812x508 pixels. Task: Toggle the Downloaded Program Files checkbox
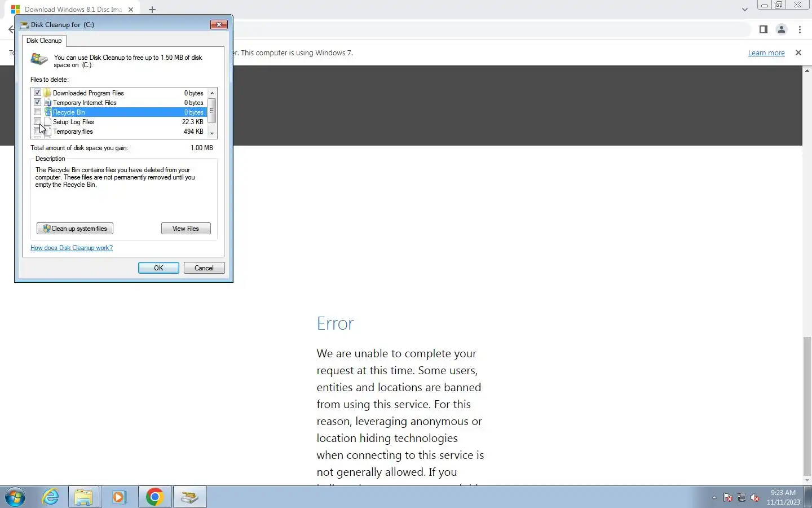(37, 93)
